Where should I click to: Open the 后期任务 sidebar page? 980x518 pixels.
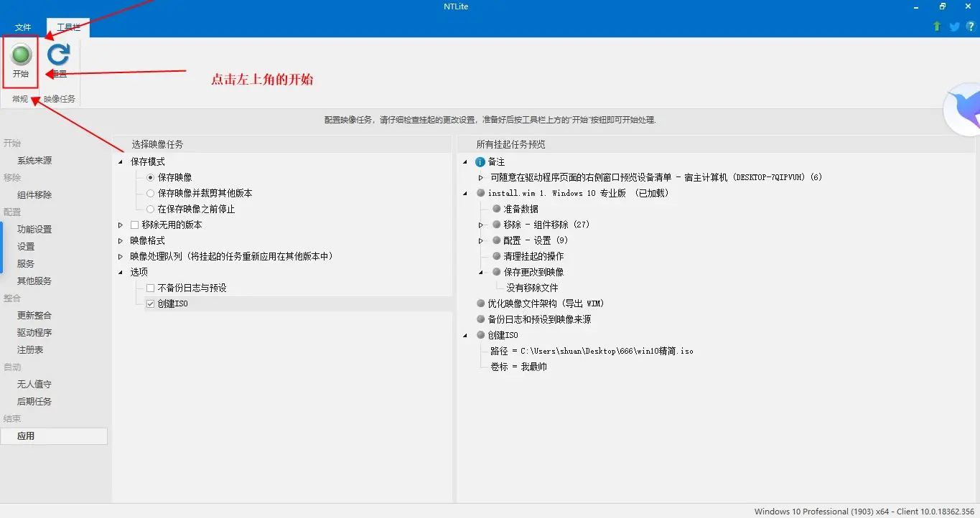[34, 402]
